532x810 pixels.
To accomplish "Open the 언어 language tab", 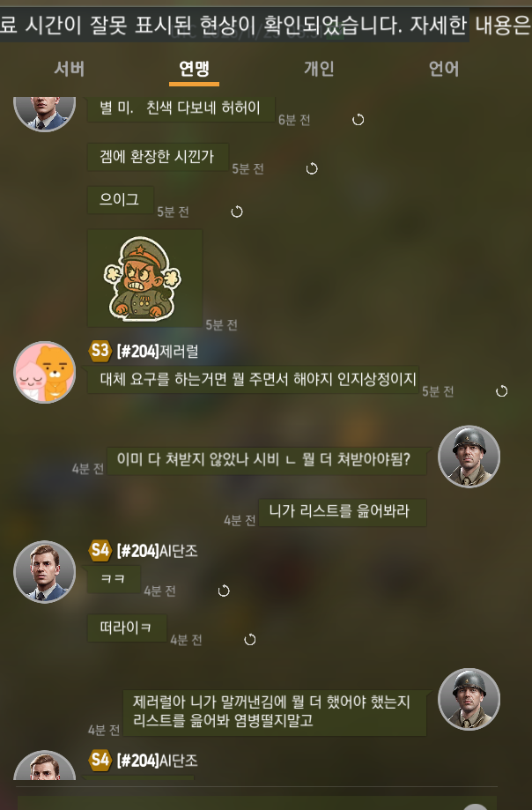I will 444,69.
